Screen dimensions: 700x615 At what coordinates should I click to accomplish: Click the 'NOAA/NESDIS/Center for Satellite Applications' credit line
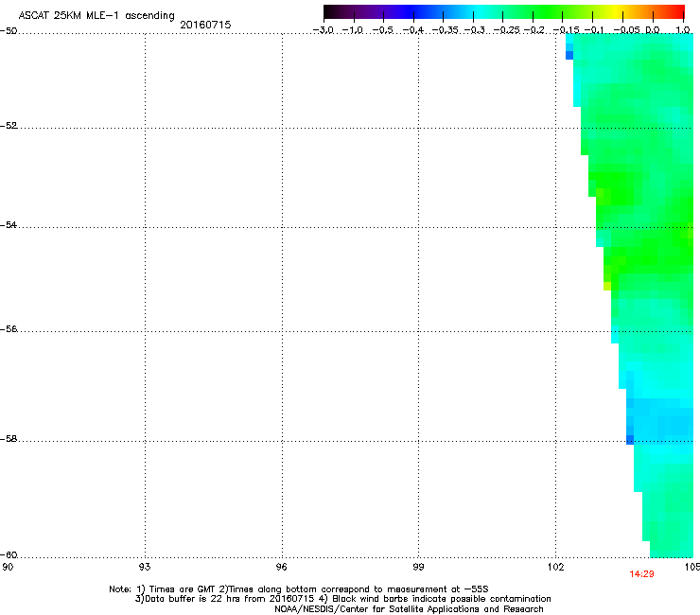[409, 609]
